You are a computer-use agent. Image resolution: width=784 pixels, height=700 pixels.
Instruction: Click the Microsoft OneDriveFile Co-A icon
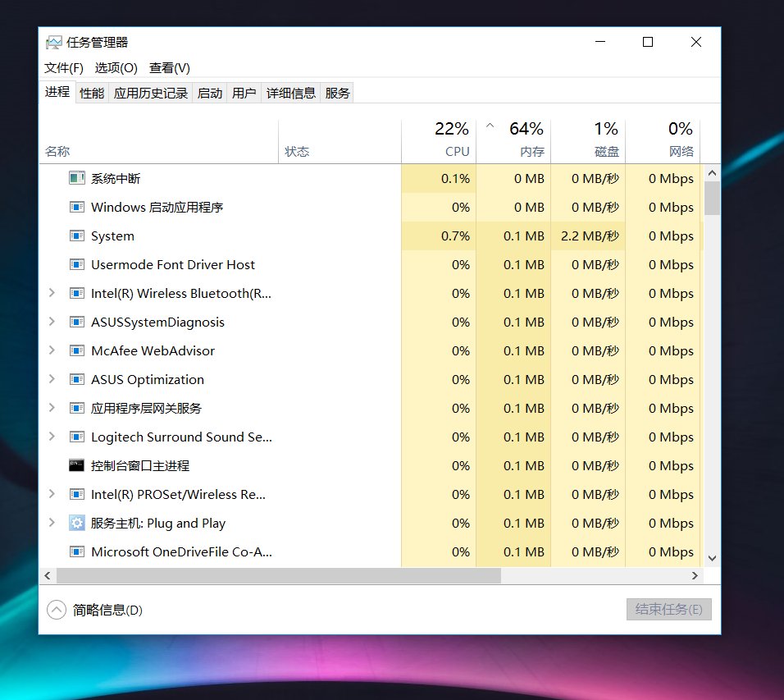pos(76,552)
